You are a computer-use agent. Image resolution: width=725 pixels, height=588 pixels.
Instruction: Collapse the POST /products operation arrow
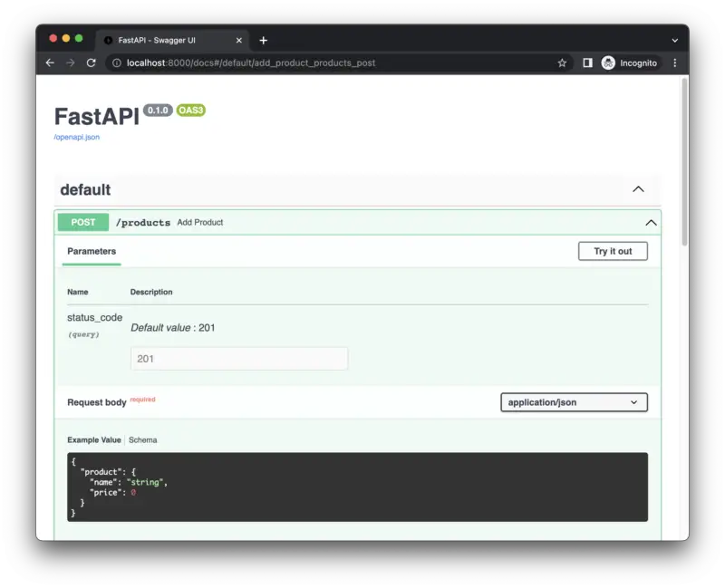click(651, 223)
